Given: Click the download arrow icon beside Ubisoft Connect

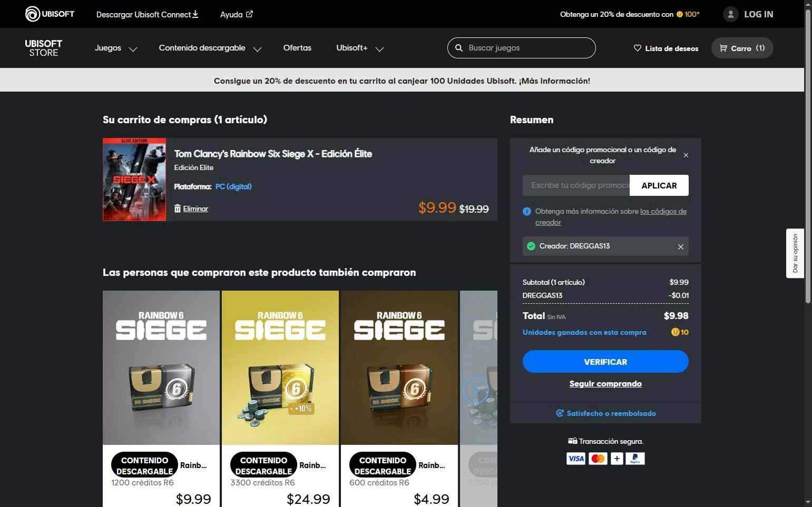Looking at the screenshot, I should [x=195, y=14].
